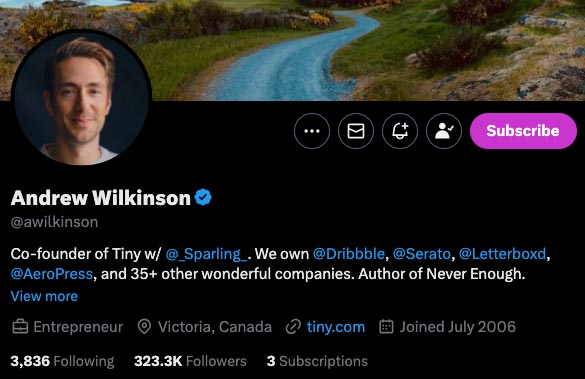View the 323.3K Followers list

tap(190, 361)
